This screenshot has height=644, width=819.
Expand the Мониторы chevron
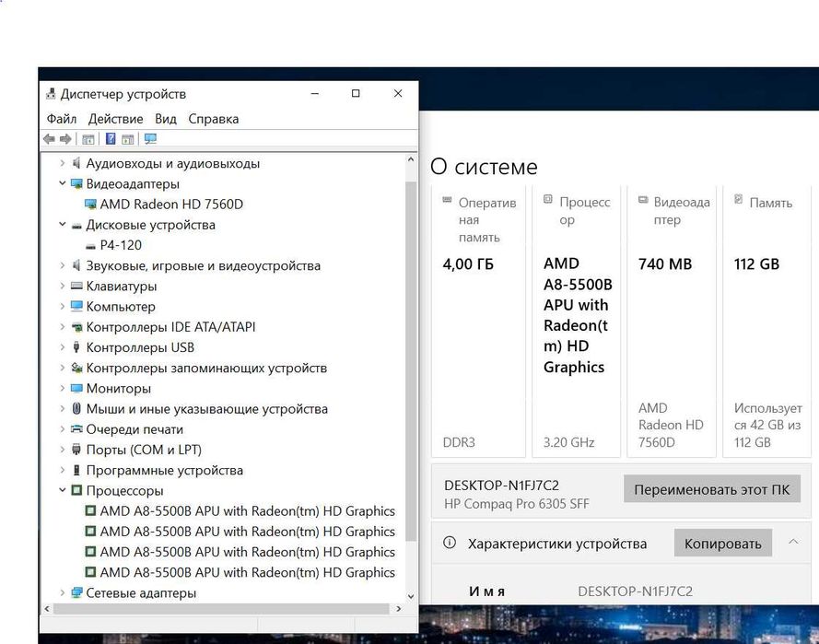pos(62,388)
